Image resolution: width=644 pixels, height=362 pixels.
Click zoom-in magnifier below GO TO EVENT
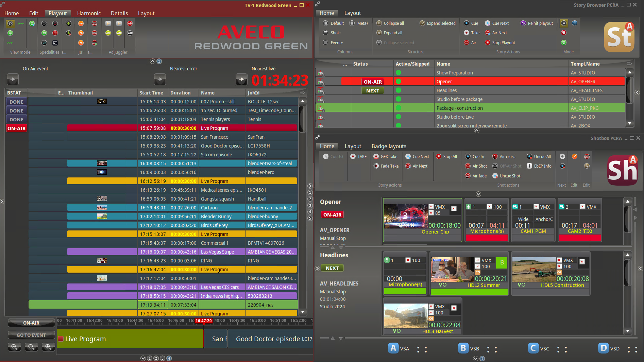[48, 347]
